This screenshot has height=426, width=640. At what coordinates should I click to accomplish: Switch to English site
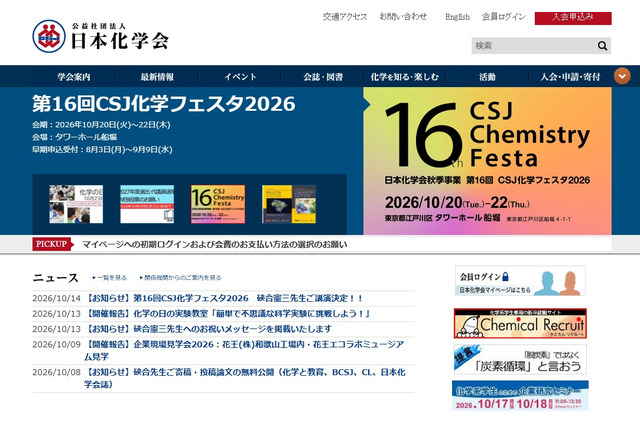tap(457, 17)
